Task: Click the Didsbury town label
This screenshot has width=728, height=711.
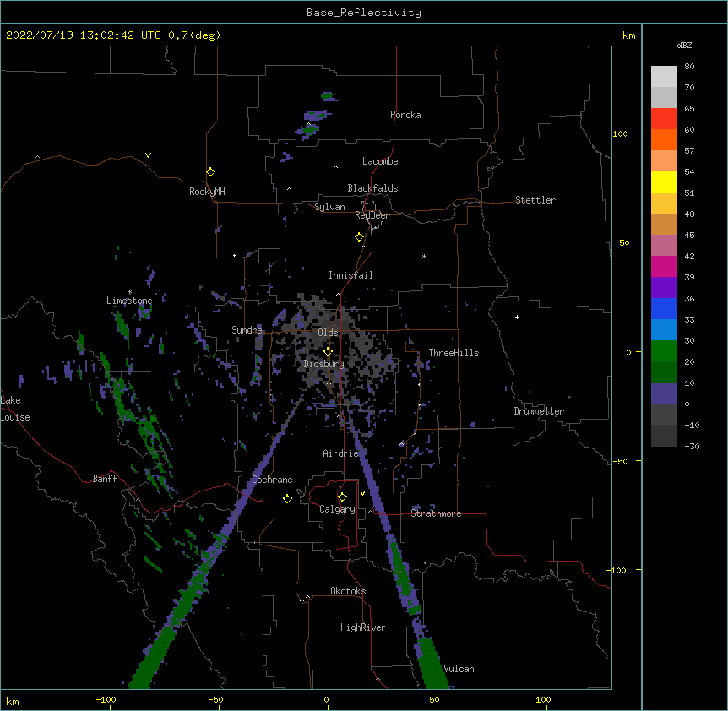Action: pyautogui.click(x=323, y=364)
